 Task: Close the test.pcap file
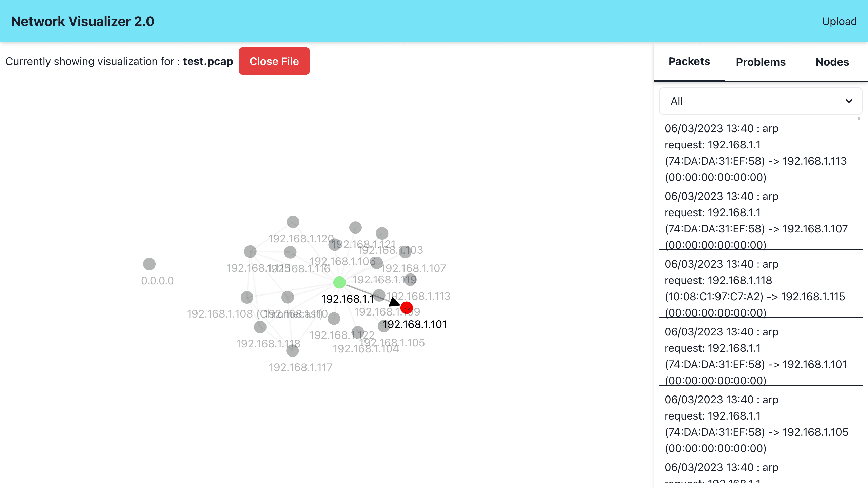pyautogui.click(x=274, y=61)
